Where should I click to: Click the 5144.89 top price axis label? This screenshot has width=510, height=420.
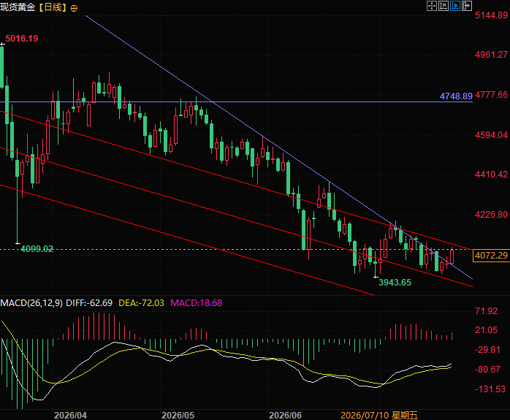tap(492, 15)
